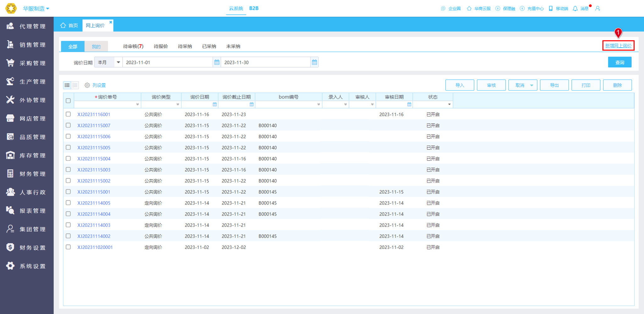Close the 网上询价 tab
The image size is (644, 314).
coord(111,22)
